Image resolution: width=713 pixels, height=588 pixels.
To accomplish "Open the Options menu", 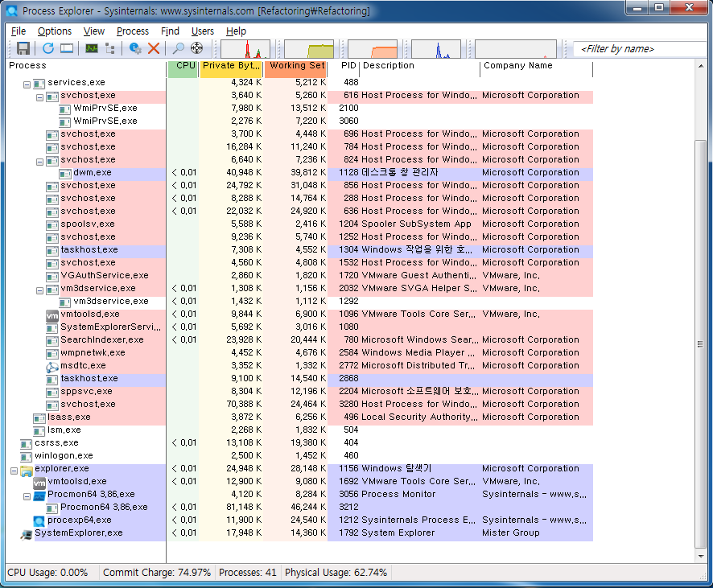I will (55, 31).
